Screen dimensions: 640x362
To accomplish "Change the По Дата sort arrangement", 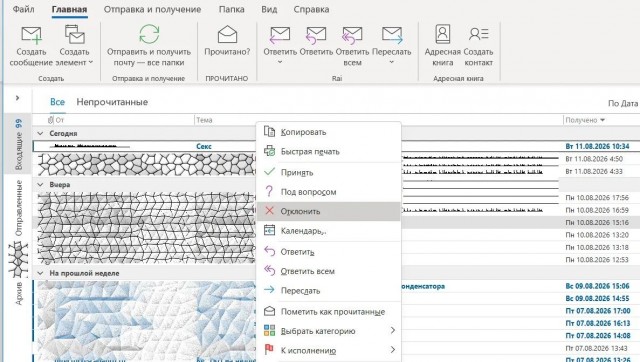I will tap(623, 104).
